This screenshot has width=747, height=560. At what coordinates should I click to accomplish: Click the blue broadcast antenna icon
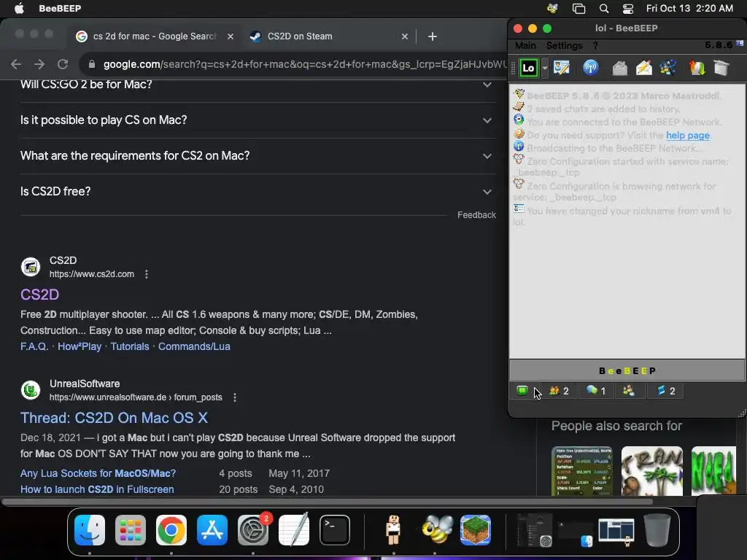point(591,68)
